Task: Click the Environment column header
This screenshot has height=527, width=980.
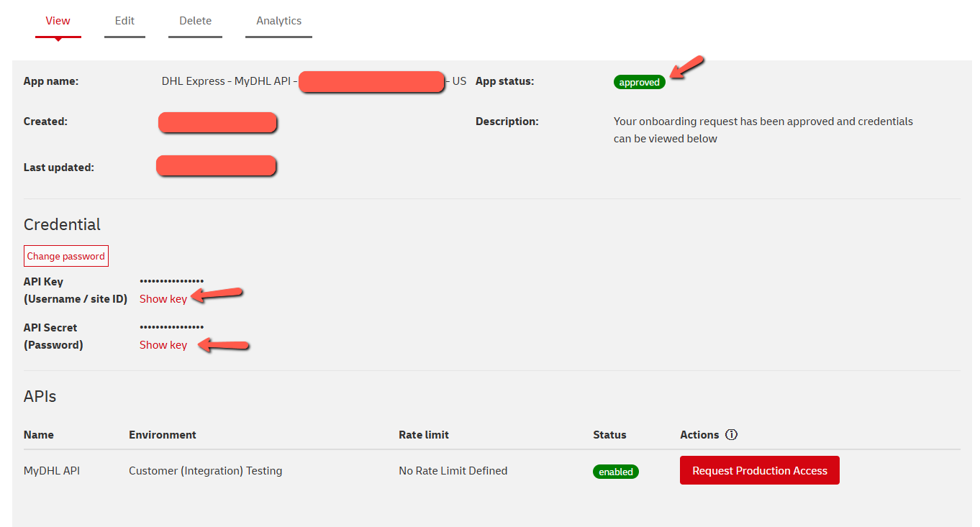Action: click(163, 435)
